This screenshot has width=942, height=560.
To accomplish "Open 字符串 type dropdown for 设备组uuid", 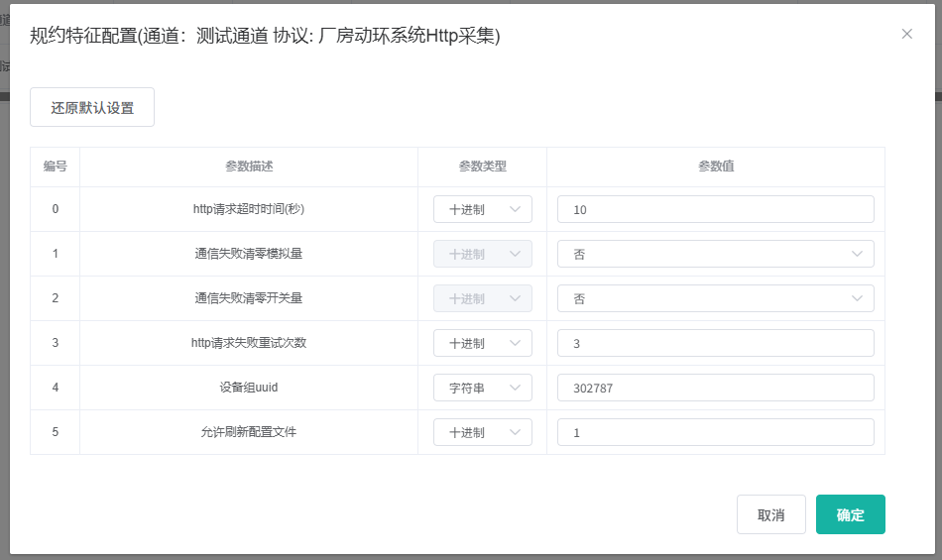I will pyautogui.click(x=483, y=388).
